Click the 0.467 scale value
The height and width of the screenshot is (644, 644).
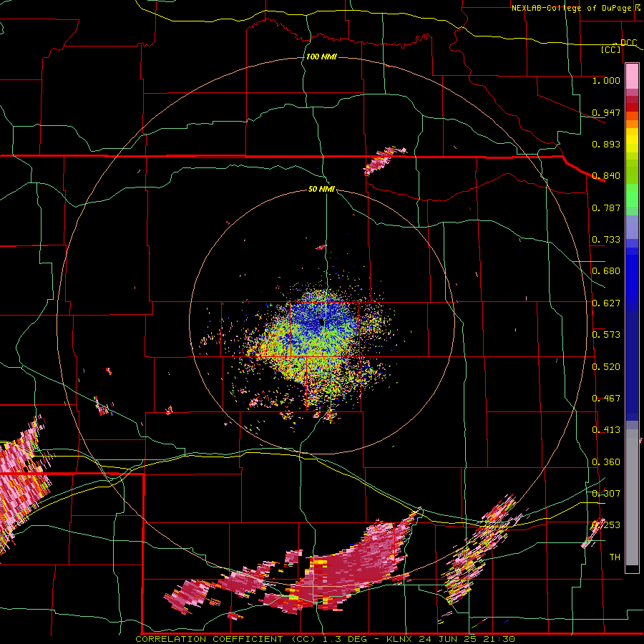606,399
